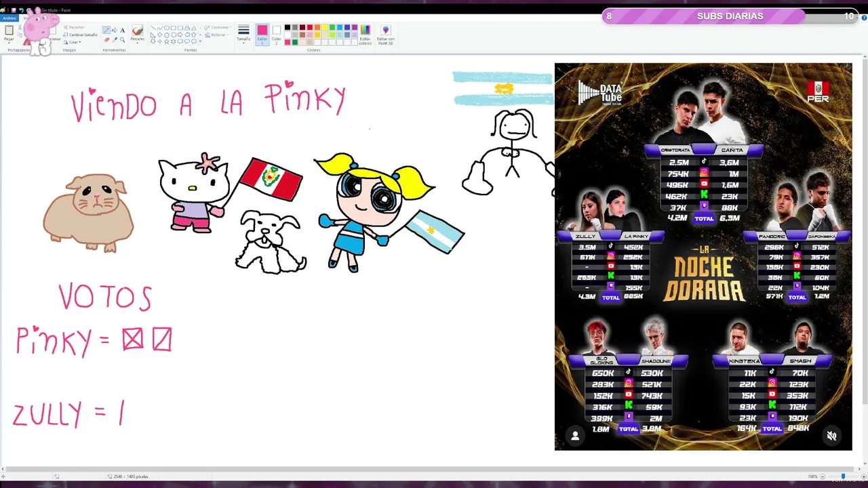Screen dimensions: 868x488
Task: Pick the custom pink swatch in bottom row
Action: click(288, 42)
